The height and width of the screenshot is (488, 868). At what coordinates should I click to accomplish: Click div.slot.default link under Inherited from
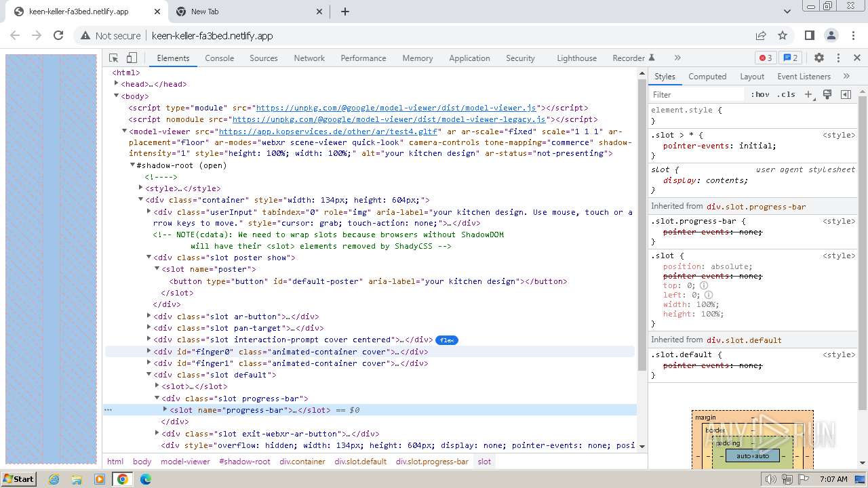click(x=744, y=340)
